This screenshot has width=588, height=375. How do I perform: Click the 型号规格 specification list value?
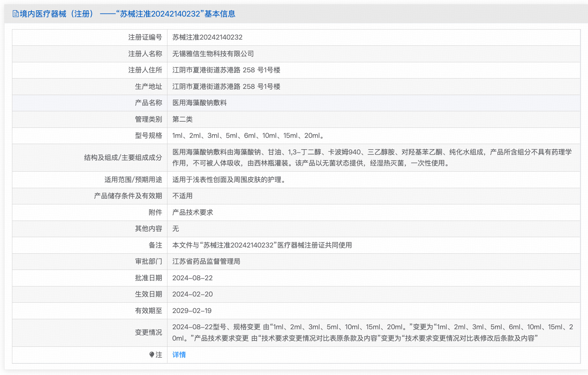coord(248,136)
